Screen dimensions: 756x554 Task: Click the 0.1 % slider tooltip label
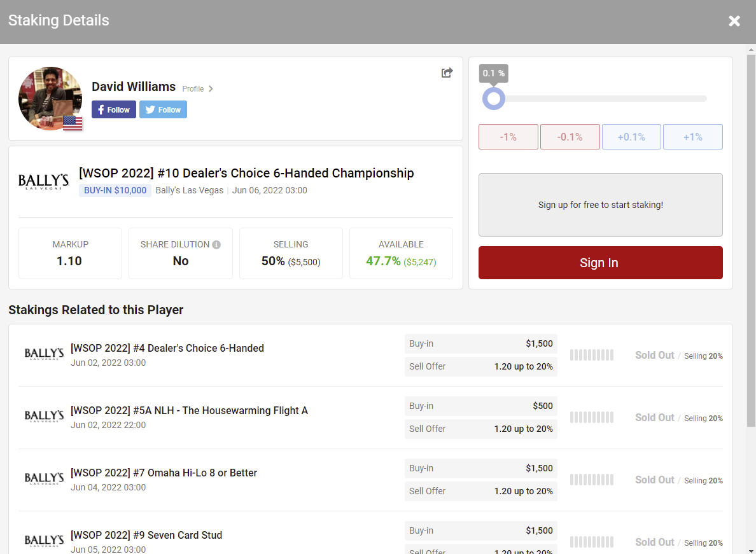(494, 73)
